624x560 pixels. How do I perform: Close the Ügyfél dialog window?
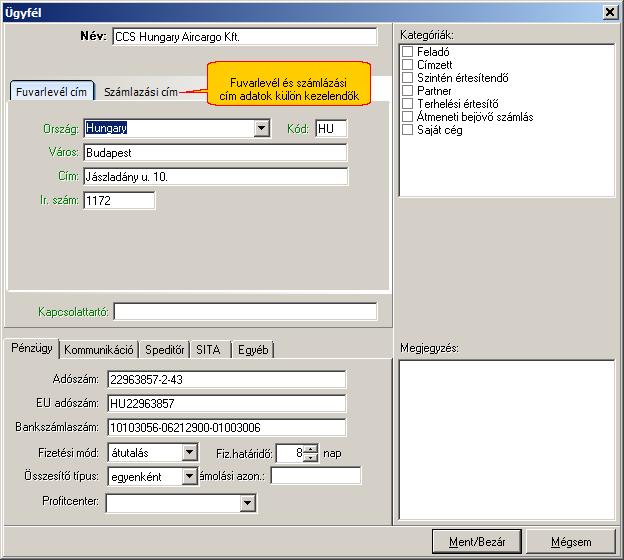tap(610, 12)
